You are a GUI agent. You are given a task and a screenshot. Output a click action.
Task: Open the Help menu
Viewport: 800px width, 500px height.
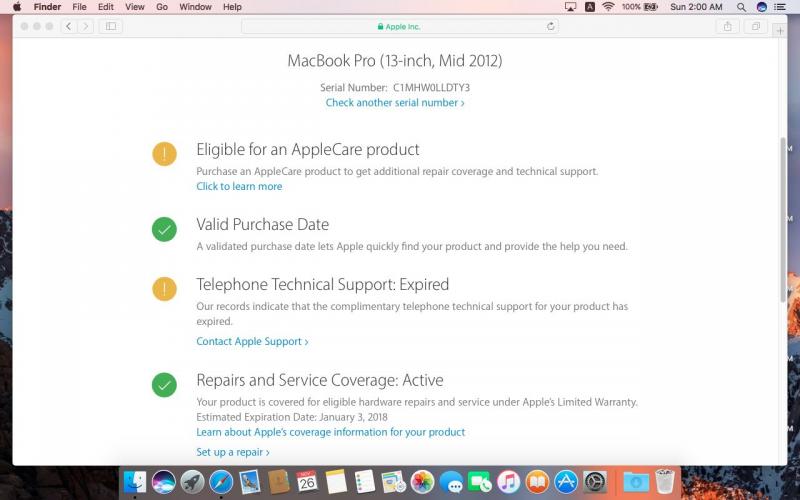coord(232,7)
